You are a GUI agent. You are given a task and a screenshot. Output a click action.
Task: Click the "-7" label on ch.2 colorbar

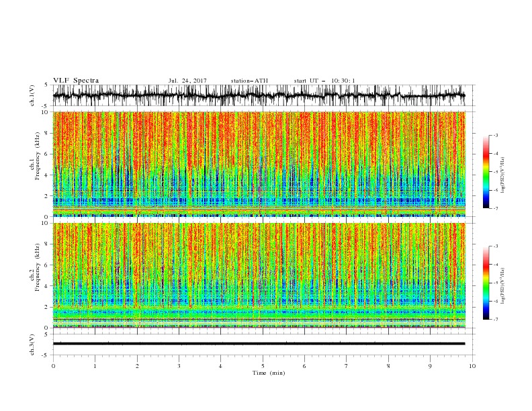coord(496,320)
